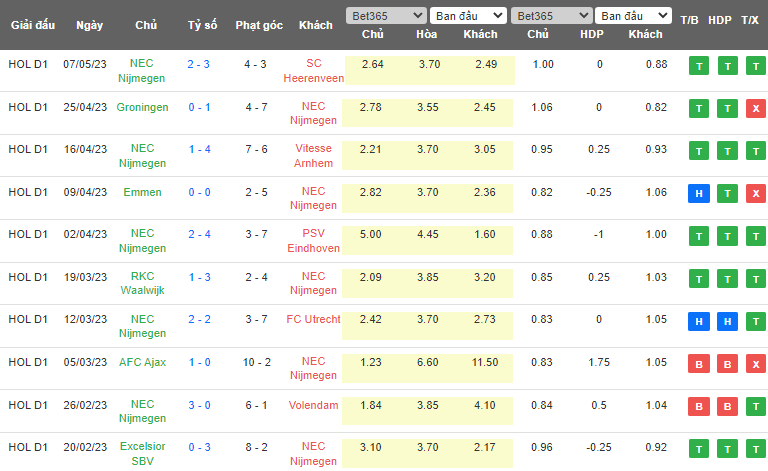Open the first Ban đầu odds dropdown

pos(468,16)
